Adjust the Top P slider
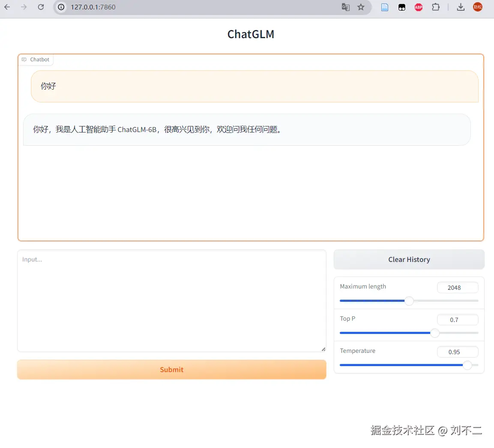Image resolution: width=494 pixels, height=448 pixels. (409, 333)
